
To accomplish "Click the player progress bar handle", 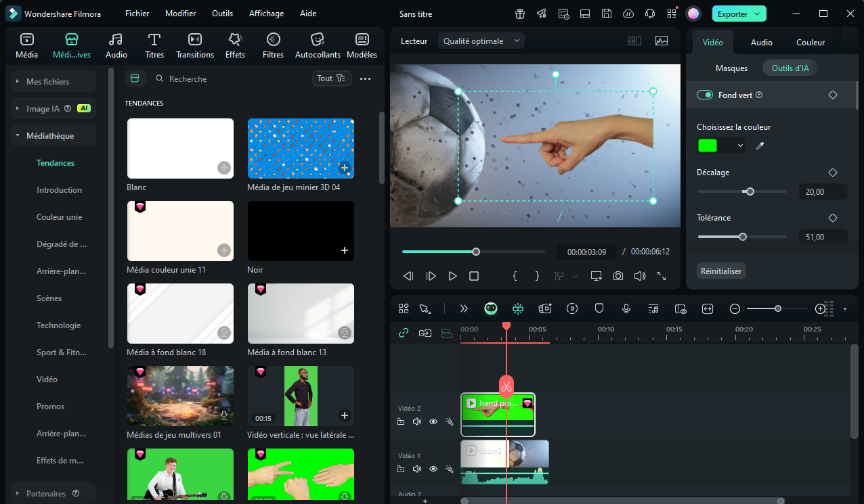I will 476,252.
